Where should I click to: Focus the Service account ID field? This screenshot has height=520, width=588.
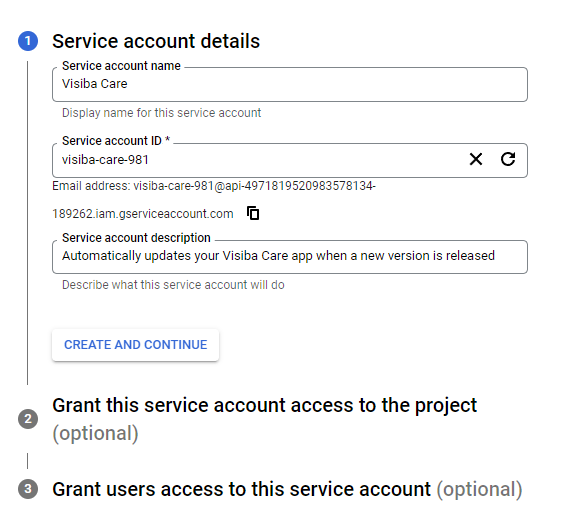pyautogui.click(x=259, y=160)
